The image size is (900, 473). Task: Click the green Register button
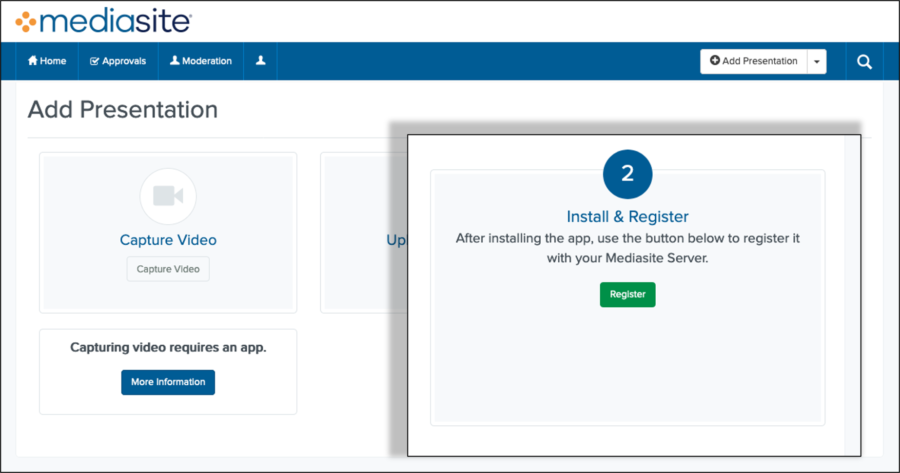[627, 294]
